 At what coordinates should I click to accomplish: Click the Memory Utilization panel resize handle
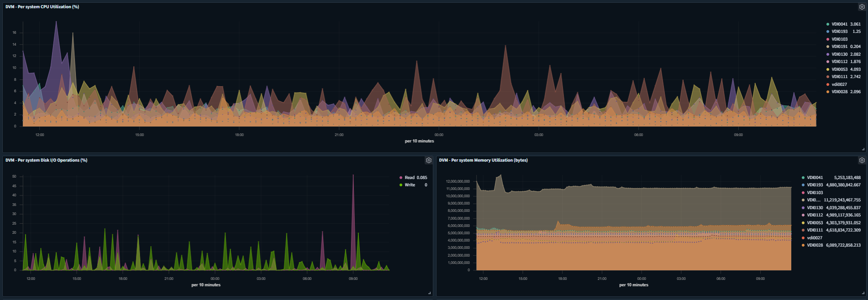point(863,293)
